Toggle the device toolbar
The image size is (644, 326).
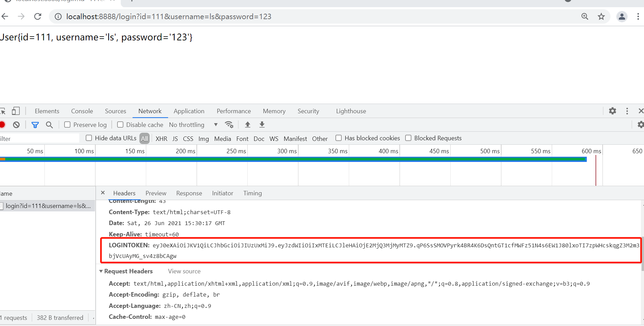tap(16, 111)
